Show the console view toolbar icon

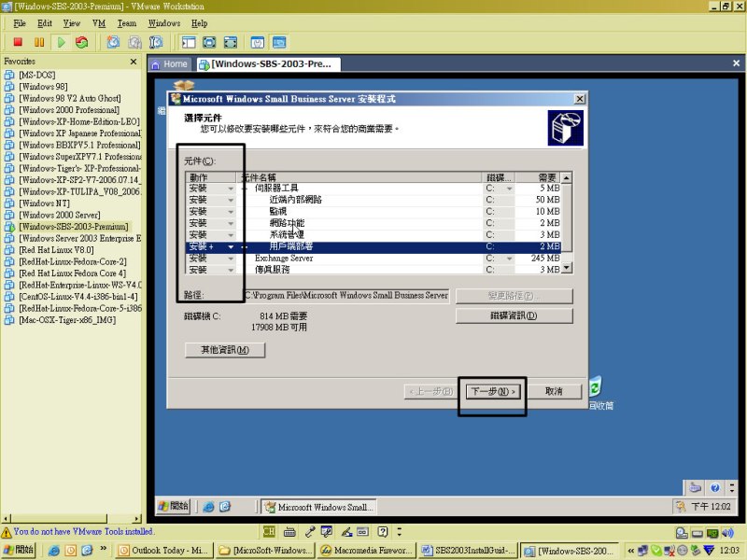(279, 42)
